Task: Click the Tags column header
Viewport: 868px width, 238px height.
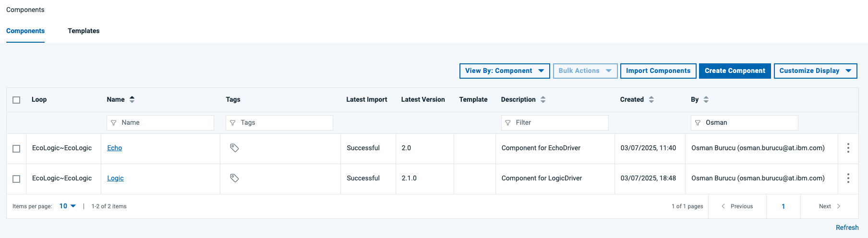Action: coord(233,99)
